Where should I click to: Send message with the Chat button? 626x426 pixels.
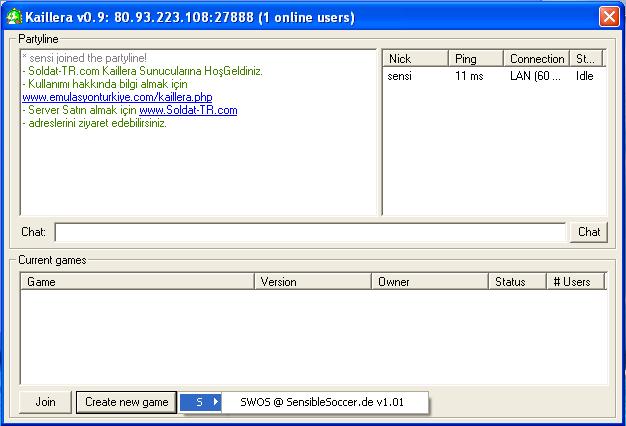[589, 232]
